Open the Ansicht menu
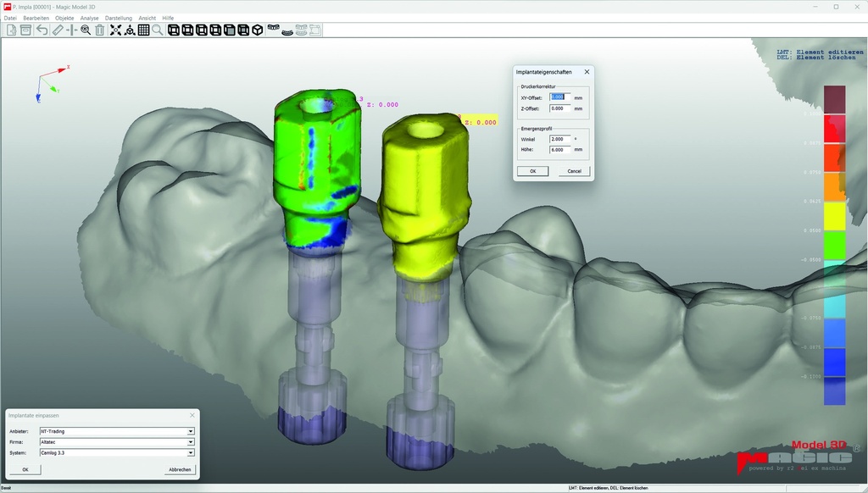868x493 pixels. click(147, 19)
